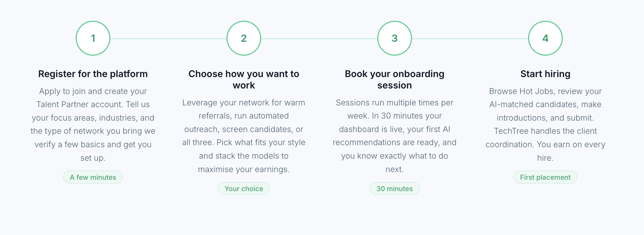The width and height of the screenshot is (644, 235).
Task: Click the "A few minutes" badge
Action: tap(93, 177)
